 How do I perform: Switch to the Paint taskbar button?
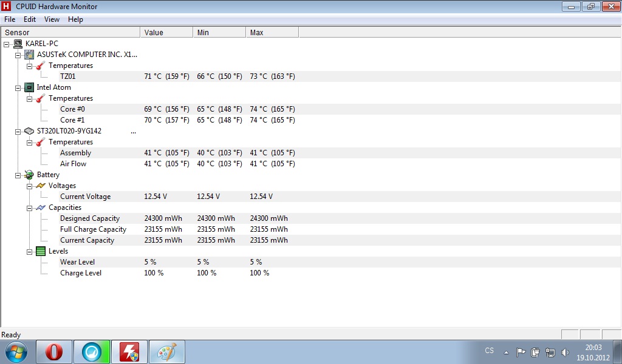pyautogui.click(x=167, y=352)
